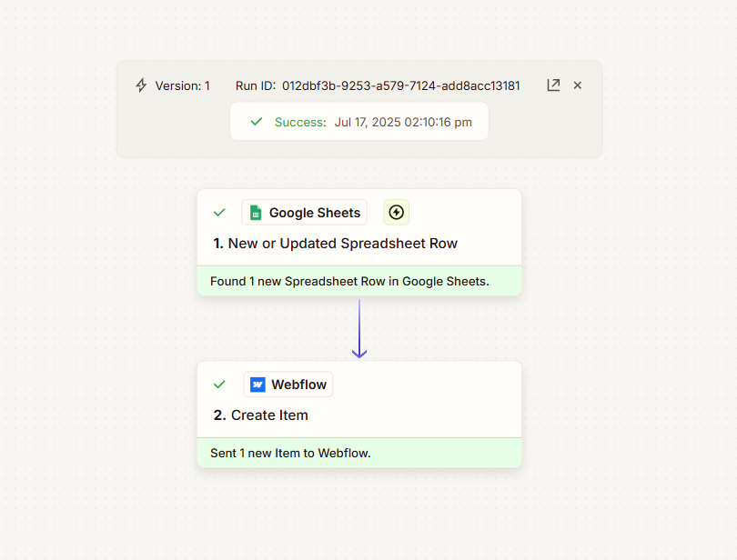Click the Google Sheets step success checkmark
737x560 pixels.
[219, 213]
